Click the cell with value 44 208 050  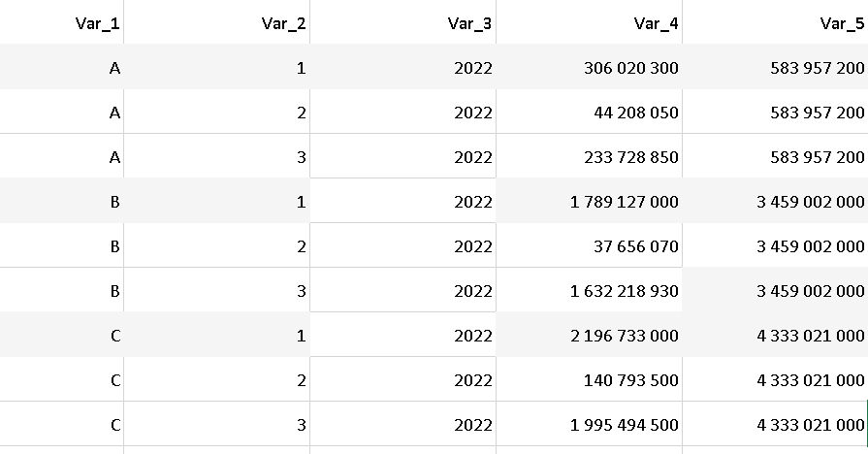[636, 113]
